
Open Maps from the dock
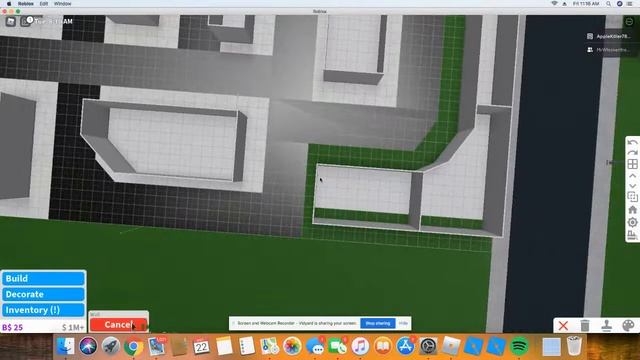[x=269, y=346]
